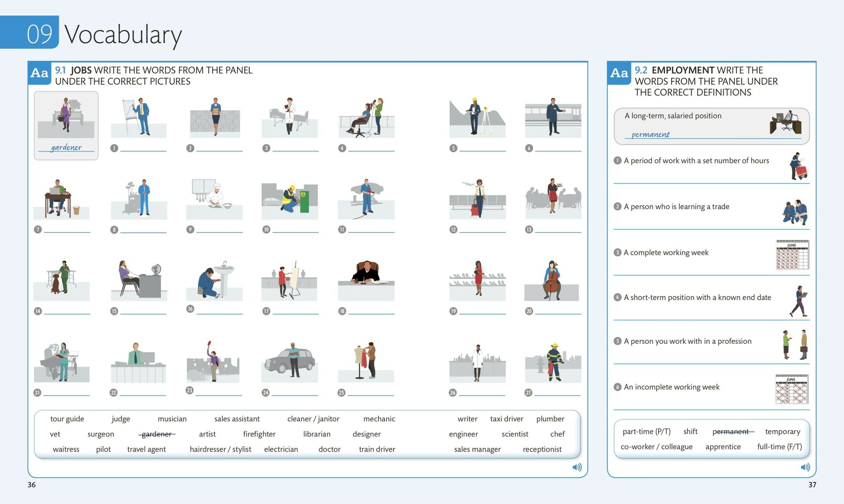Click the June full-time calendar image
844x504 pixels.
[x=792, y=254]
